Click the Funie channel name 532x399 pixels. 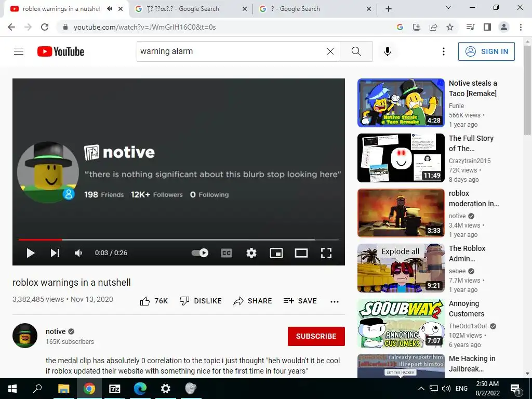tap(456, 106)
